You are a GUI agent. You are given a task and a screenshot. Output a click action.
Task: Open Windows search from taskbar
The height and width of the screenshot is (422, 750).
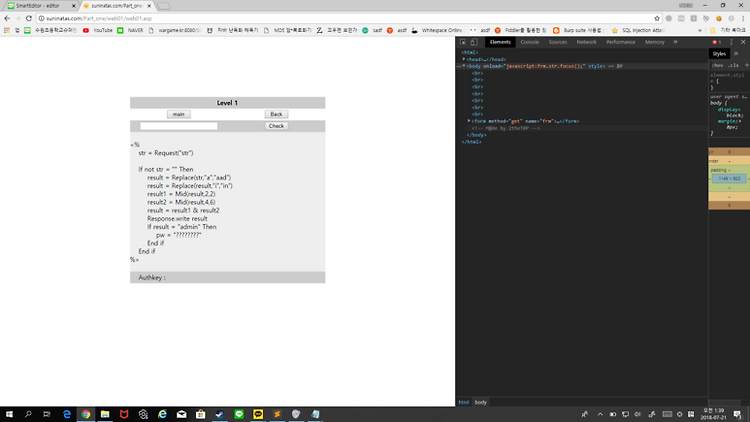click(x=28, y=414)
